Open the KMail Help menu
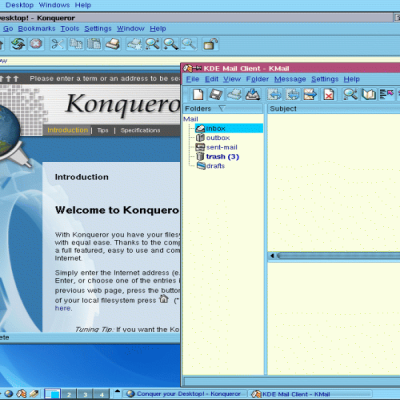 click(352, 79)
